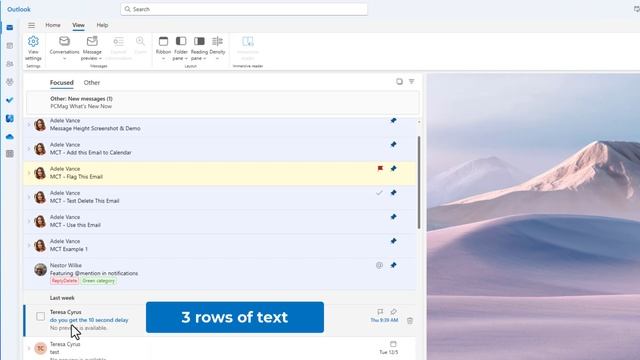Screen dimensions: 640x360
Task: Click do you get the 10 second delay subject
Action: click(x=89, y=320)
